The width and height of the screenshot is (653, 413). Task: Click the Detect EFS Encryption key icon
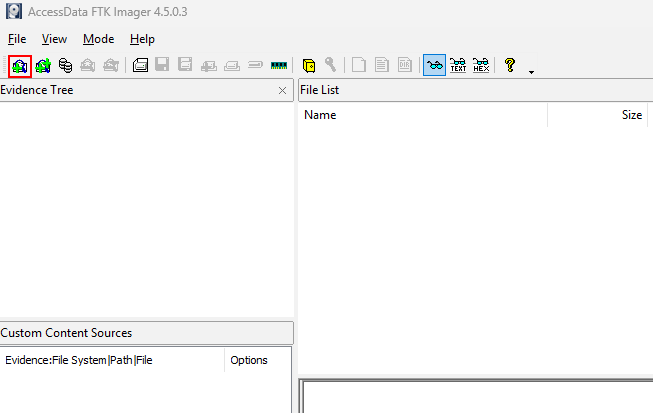point(330,65)
